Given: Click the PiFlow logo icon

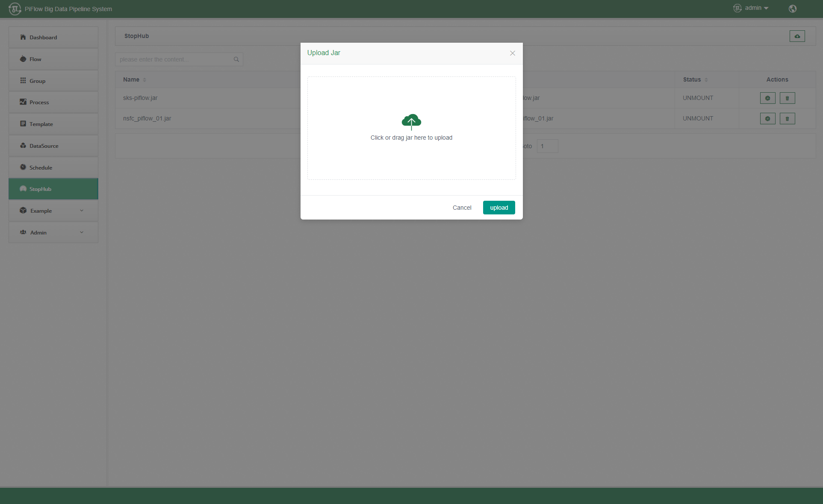Looking at the screenshot, I should (x=15, y=9).
